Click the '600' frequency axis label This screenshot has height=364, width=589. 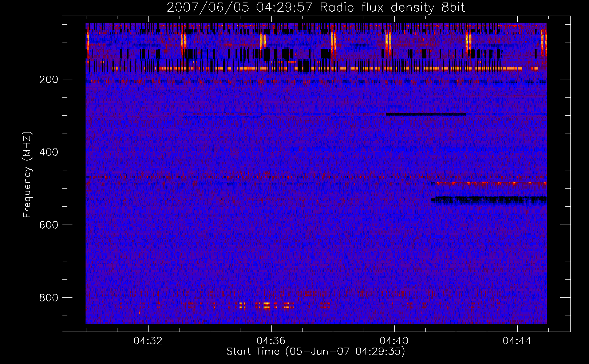(49, 225)
